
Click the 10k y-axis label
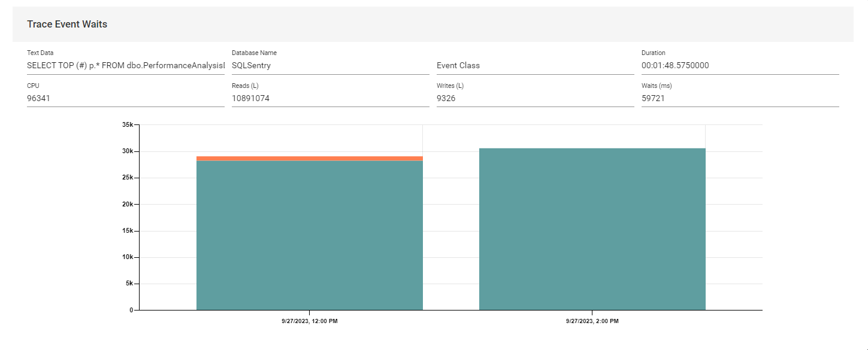(127, 257)
